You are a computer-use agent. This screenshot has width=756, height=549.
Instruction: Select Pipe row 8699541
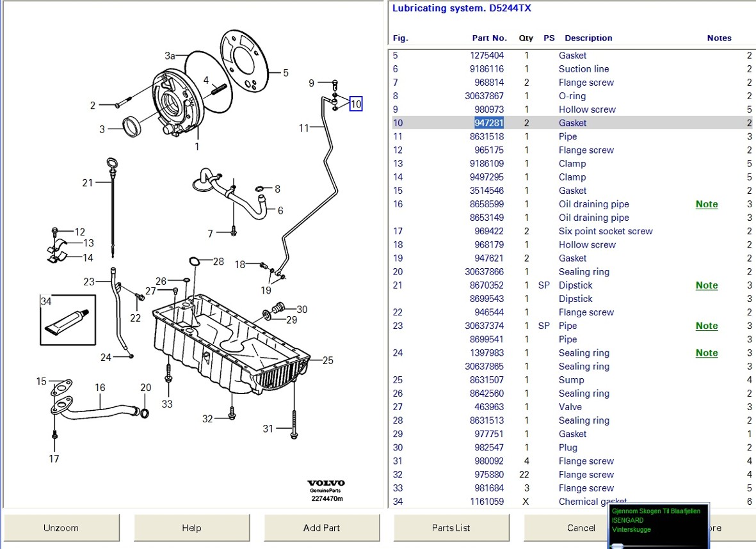pyautogui.click(x=572, y=339)
